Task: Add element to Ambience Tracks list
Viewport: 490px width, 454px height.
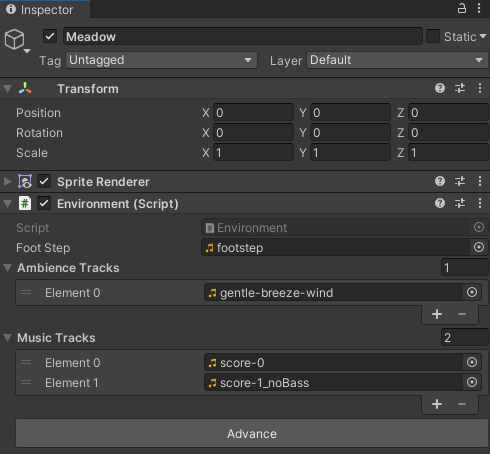Action: (x=437, y=314)
